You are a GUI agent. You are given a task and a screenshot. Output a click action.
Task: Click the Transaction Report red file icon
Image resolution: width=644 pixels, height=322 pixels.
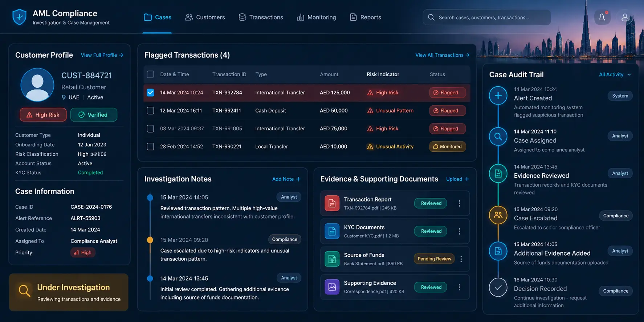332,203
